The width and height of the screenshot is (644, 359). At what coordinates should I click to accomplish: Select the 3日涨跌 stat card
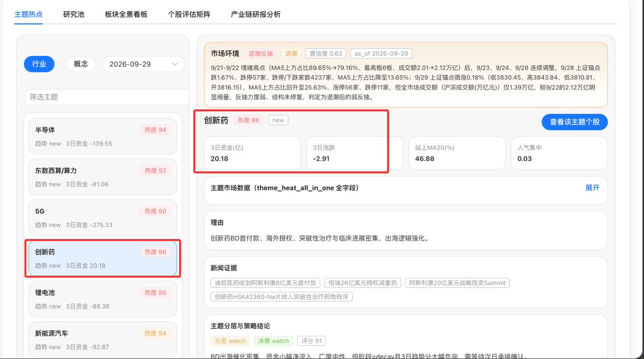pyautogui.click(x=355, y=153)
